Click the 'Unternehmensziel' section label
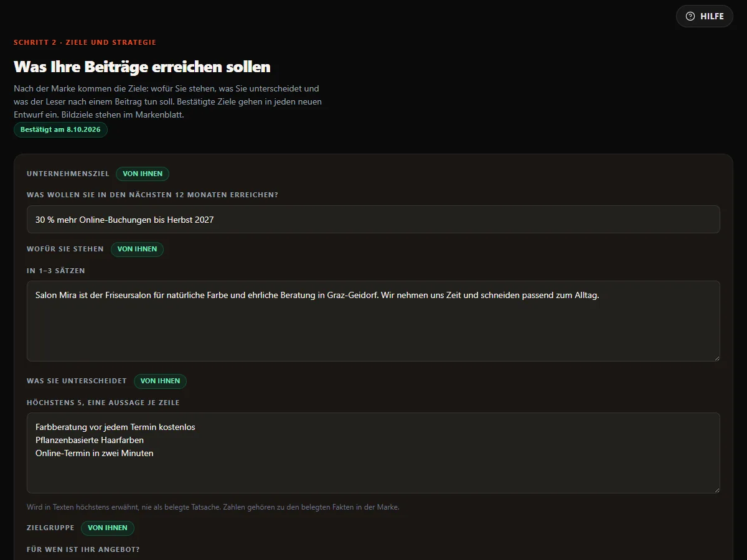Viewport: 747px width, 560px height. [x=68, y=174]
